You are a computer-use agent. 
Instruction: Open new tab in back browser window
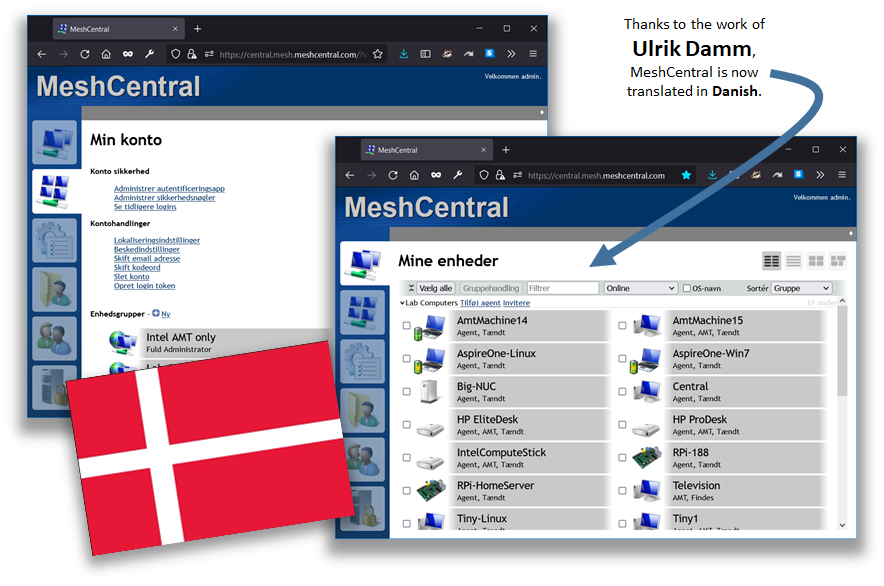[x=197, y=29]
